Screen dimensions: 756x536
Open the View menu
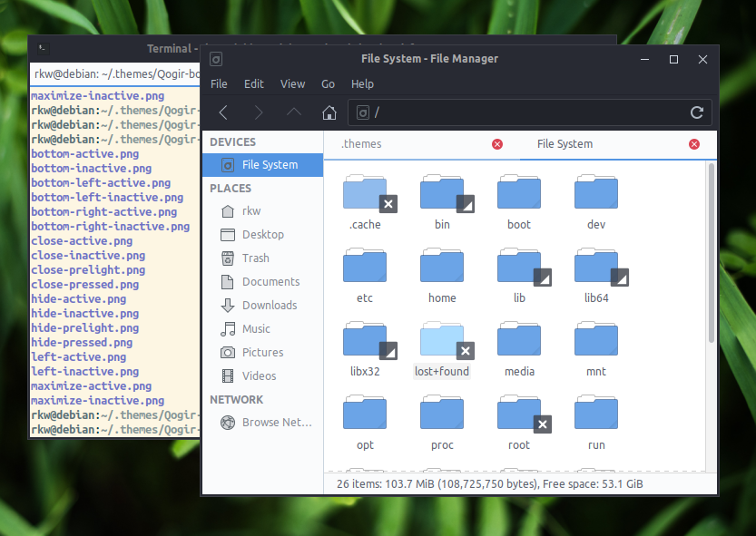pyautogui.click(x=292, y=83)
